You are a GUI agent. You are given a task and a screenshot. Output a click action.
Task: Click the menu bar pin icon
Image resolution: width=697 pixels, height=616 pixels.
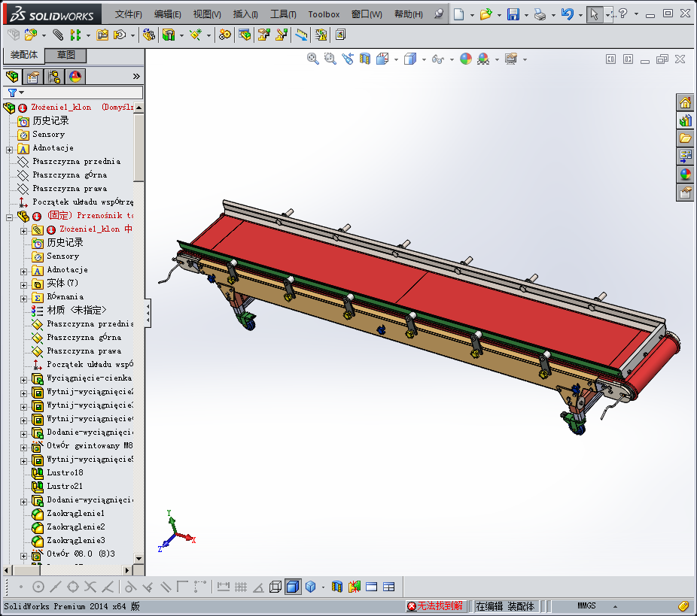[x=439, y=14]
